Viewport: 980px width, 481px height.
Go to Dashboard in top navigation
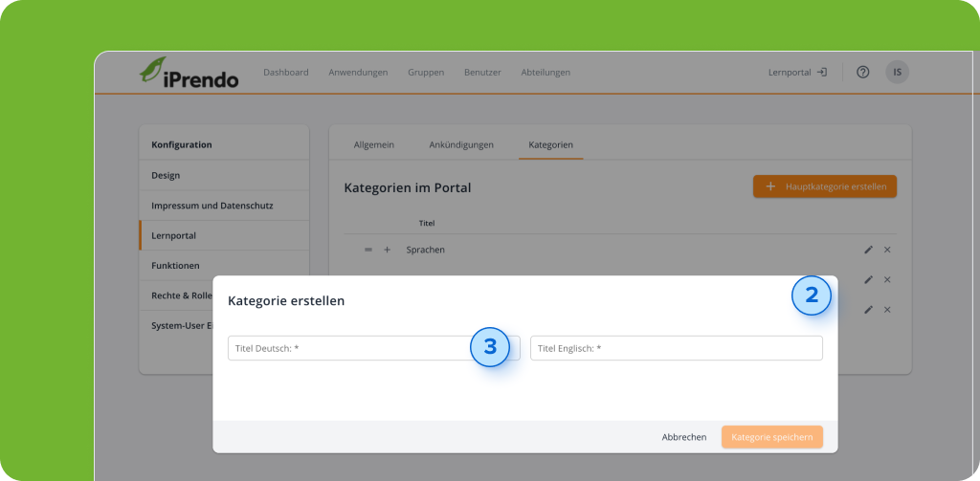point(285,72)
